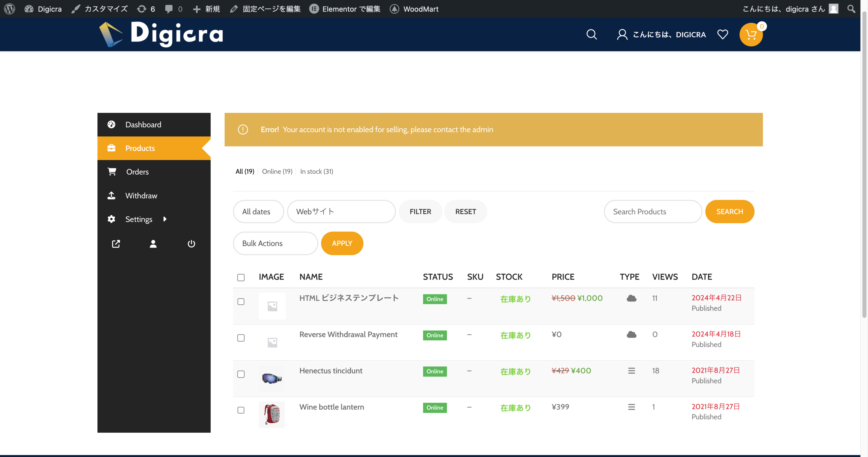This screenshot has width=868, height=457.
Task: Open the Henectus tincidunt product
Action: point(331,371)
